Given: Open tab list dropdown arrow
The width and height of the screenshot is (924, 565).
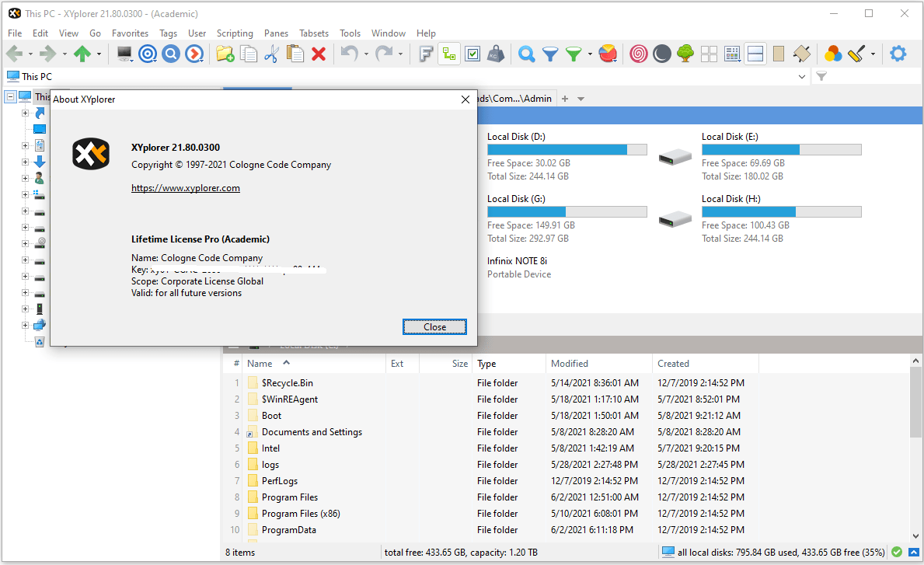Looking at the screenshot, I should pyautogui.click(x=581, y=99).
